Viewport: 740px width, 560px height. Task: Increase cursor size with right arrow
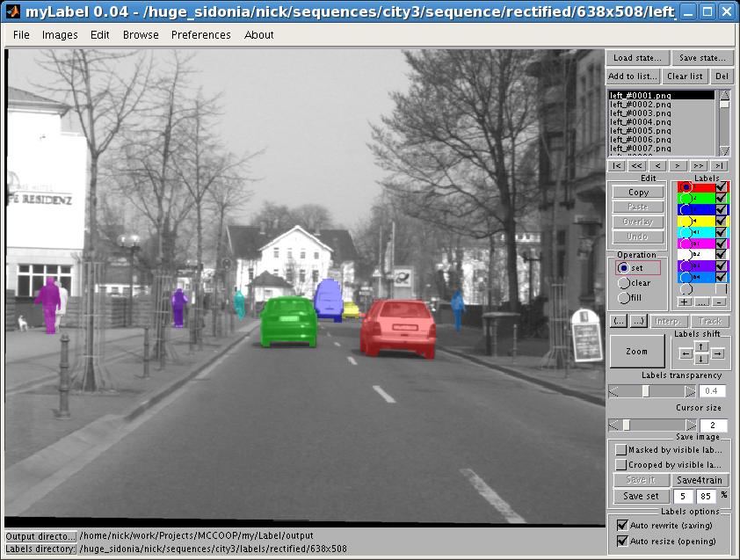(x=691, y=425)
